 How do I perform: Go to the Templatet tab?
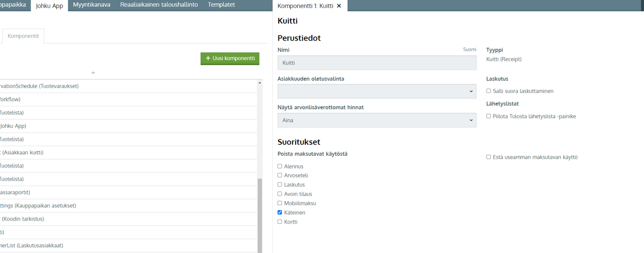pos(221,5)
